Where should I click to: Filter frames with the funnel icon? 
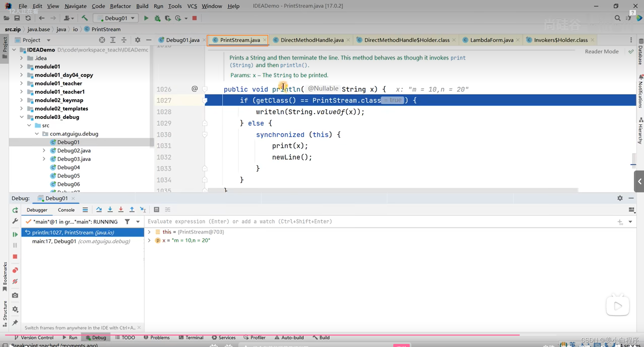127,222
